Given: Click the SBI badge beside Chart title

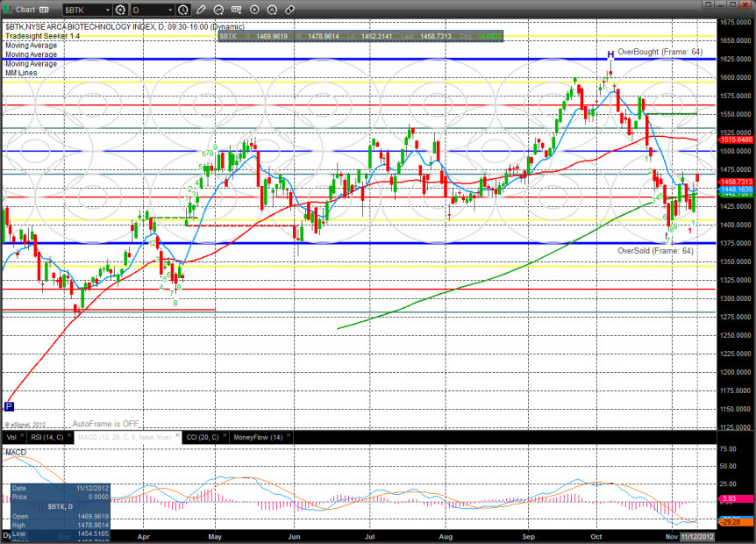Looking at the screenshot, I should point(44,10).
